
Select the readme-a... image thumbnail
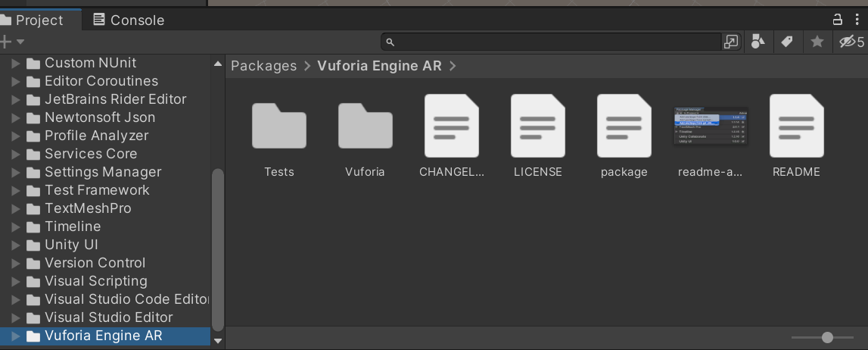(711, 127)
